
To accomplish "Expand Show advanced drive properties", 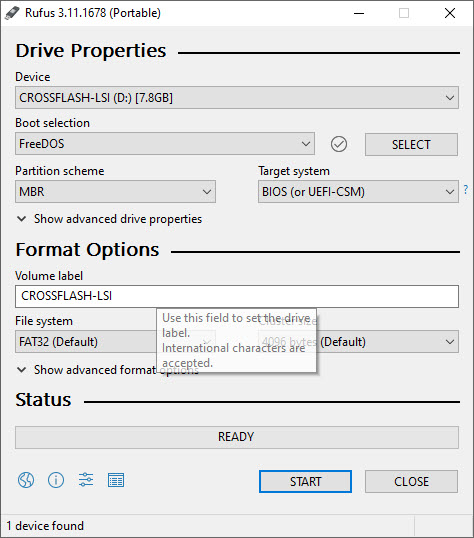I will point(110,219).
